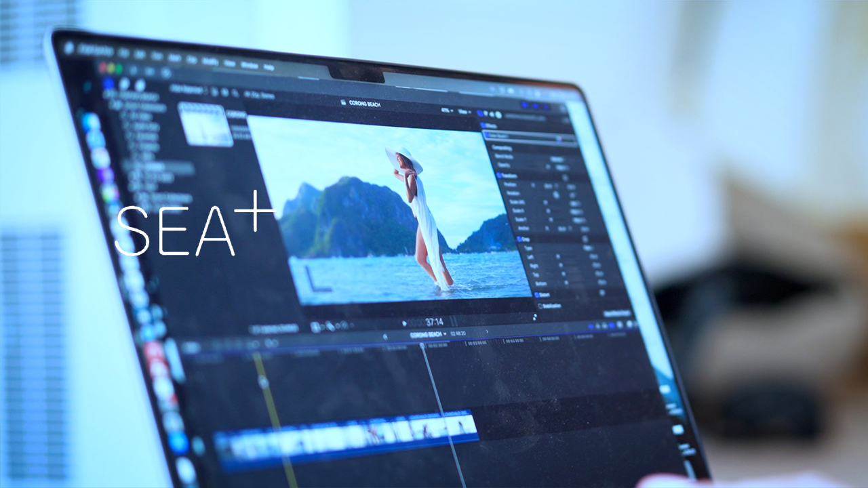The height and width of the screenshot is (488, 868).
Task: Disable the Distort section checkbox
Action: (535, 295)
